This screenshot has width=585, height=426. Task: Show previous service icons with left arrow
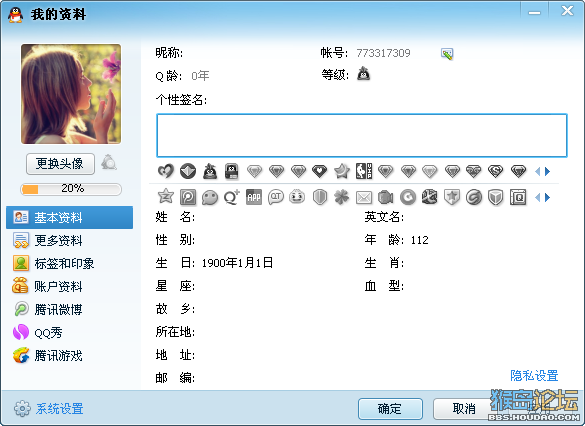[x=538, y=197]
